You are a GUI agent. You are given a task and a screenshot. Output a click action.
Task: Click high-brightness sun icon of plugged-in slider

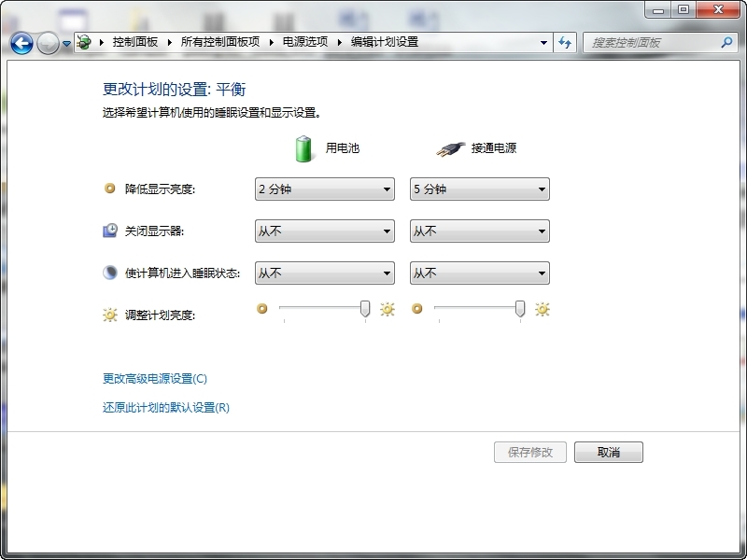click(543, 310)
